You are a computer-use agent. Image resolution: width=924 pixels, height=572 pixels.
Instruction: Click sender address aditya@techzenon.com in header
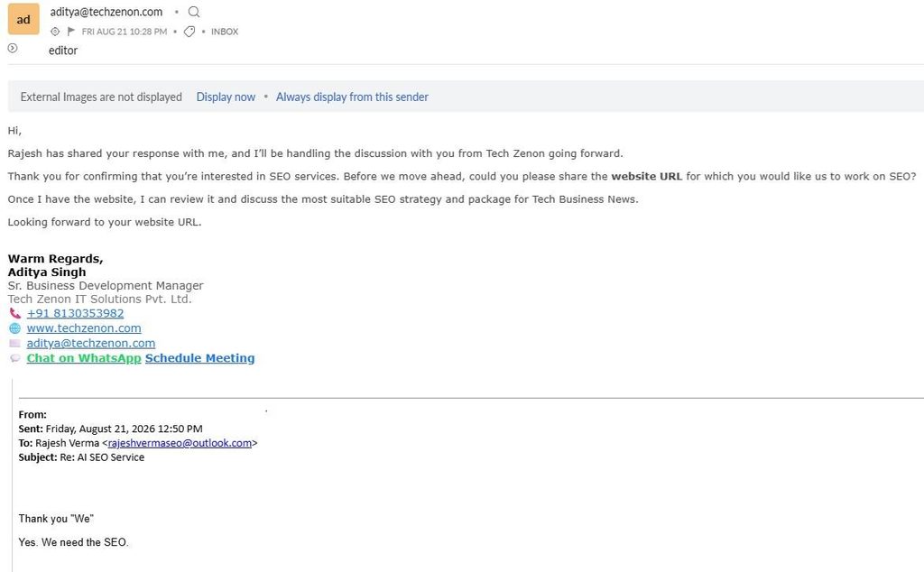[106, 12]
